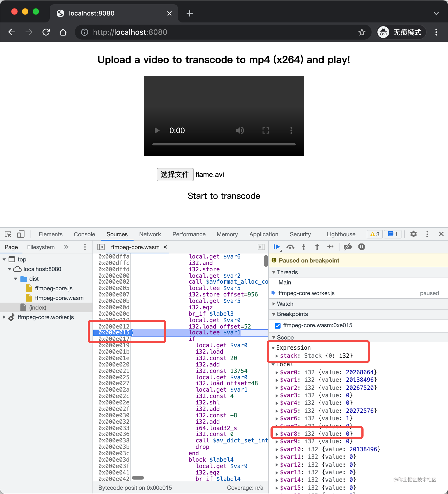Open a new browser tab
This screenshot has height=494, width=448.
click(x=190, y=13)
